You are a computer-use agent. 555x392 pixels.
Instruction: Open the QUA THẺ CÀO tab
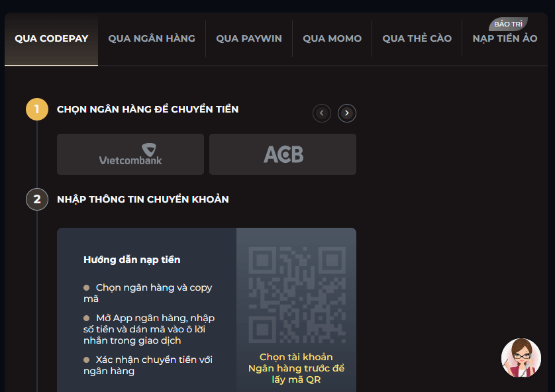[417, 38]
